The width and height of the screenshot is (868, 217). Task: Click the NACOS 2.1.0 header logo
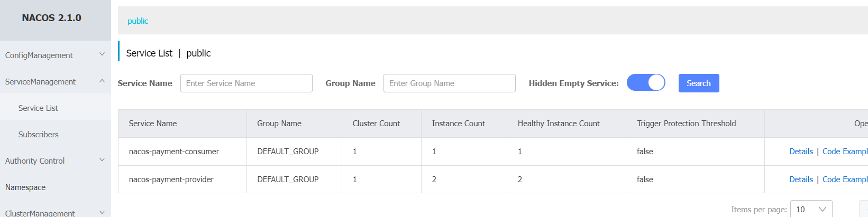[52, 18]
